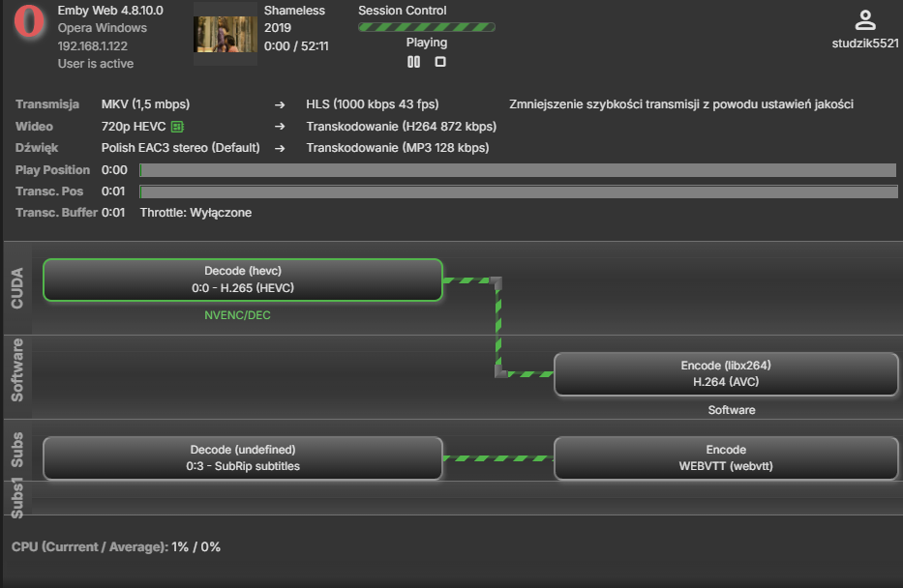Click the Play Position bar

tap(518, 170)
